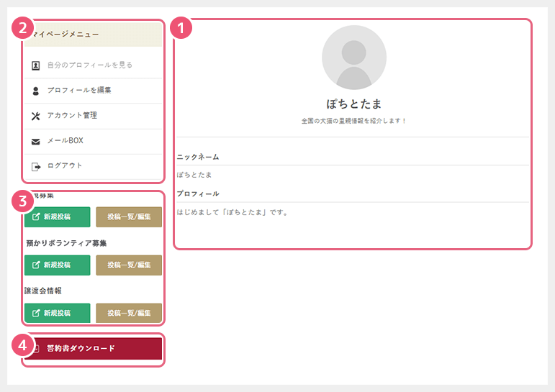The width and height of the screenshot is (555, 392).
Task: Click the edit icon on 譲渡会情報 新規投稿 button
Action: (x=36, y=313)
